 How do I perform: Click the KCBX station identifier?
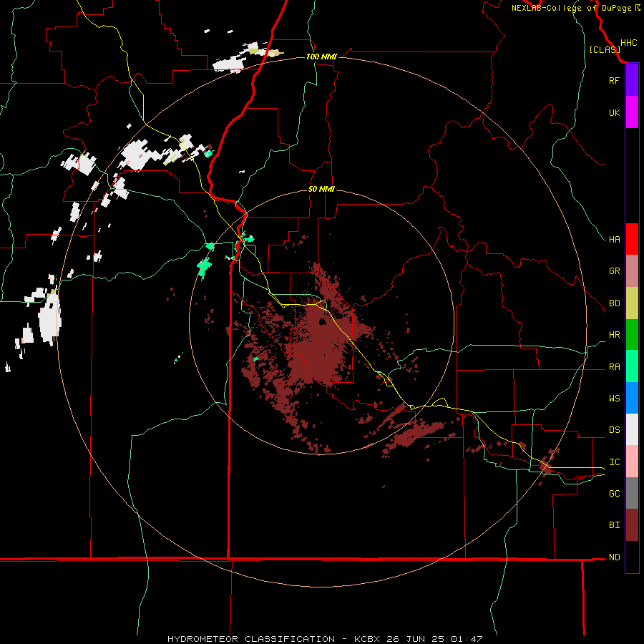367,639
